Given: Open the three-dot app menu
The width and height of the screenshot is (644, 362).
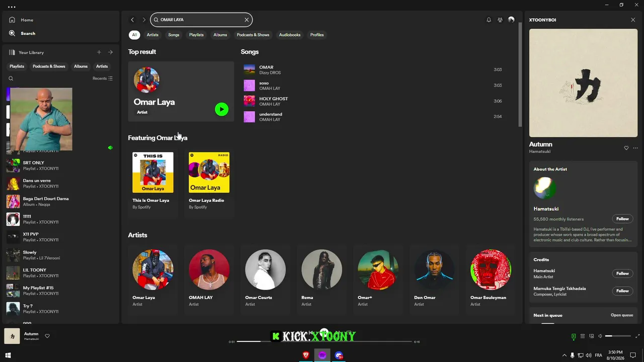Looking at the screenshot, I should point(12,7).
